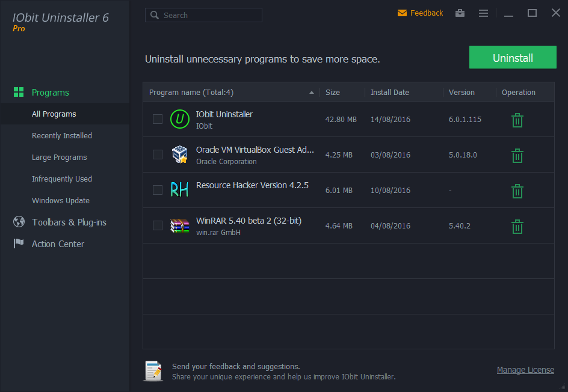Image resolution: width=568 pixels, height=392 pixels.
Task: Click inside the Search input field
Action: (x=203, y=14)
